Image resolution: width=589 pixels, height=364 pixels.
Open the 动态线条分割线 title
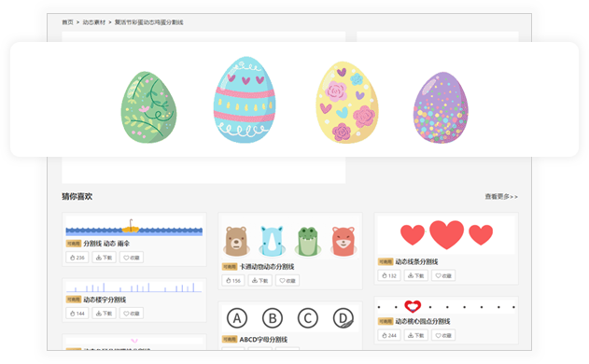tap(416, 261)
